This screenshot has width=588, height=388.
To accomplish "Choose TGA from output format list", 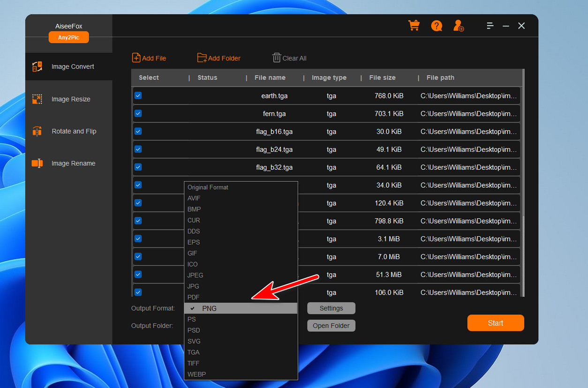I will (x=241, y=352).
